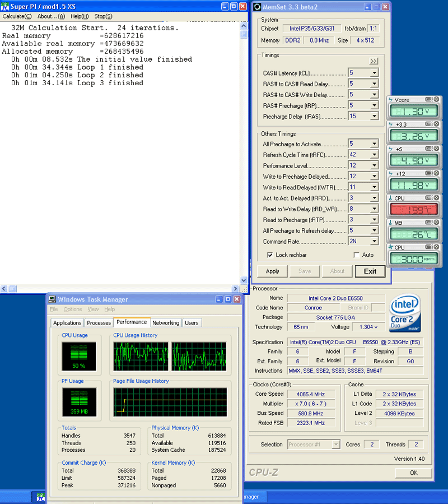Open the Calculate menu in Super PI
The height and width of the screenshot is (504, 448).
pos(17,16)
